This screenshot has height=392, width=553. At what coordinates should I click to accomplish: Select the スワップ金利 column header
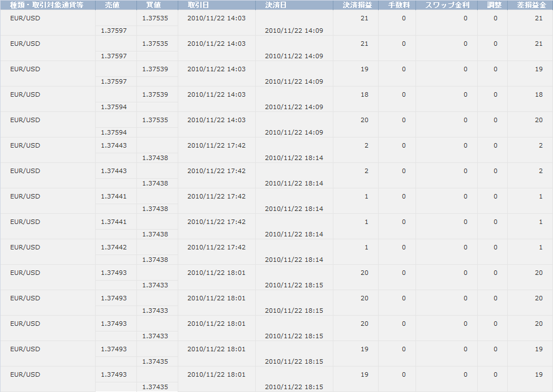(447, 5)
